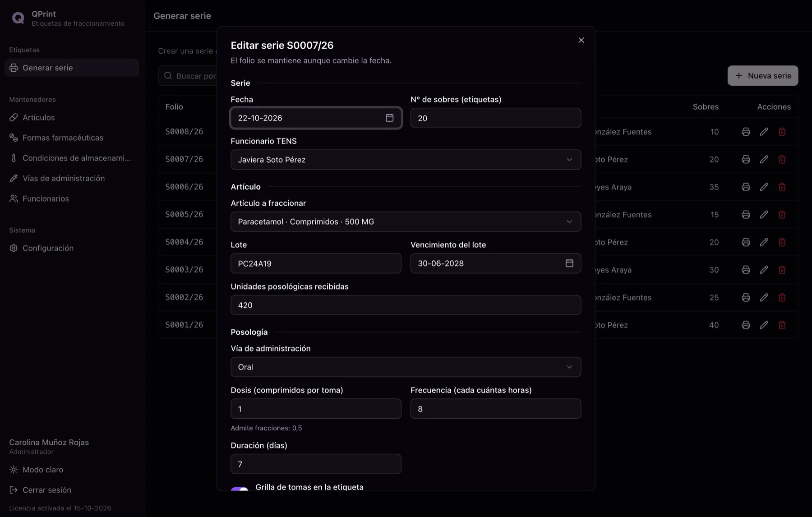Edit series S0006/26 with pencil icon

tap(764, 187)
